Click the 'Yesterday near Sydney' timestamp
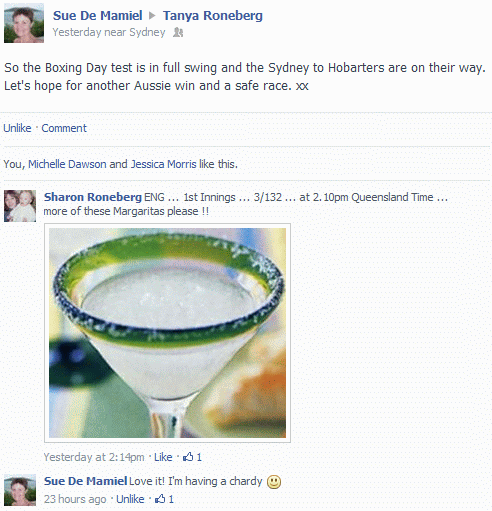492x511 pixels. coord(109,32)
